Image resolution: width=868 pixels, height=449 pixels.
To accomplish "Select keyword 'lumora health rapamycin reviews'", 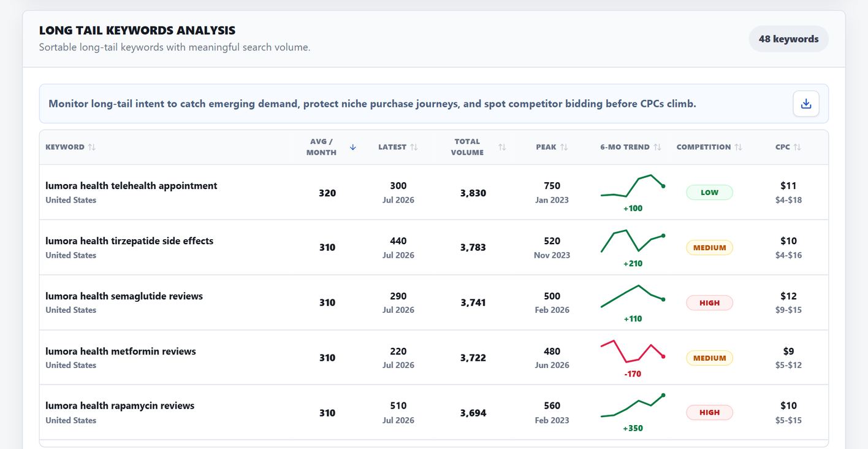I will (120, 406).
